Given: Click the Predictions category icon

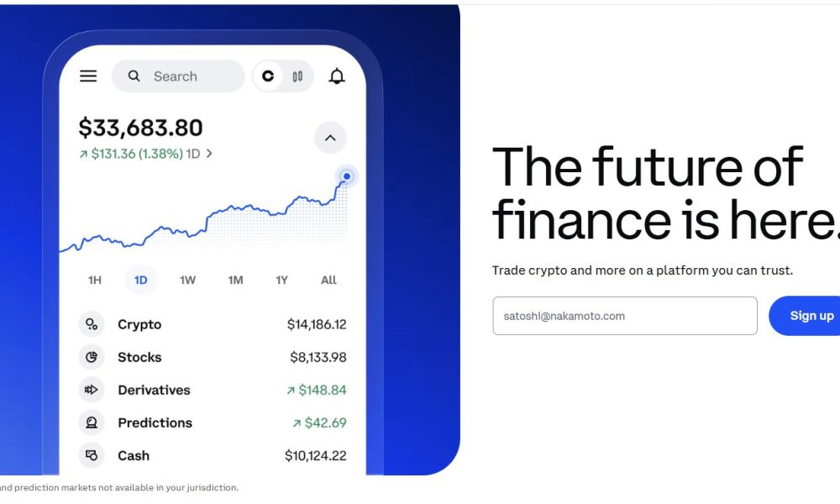Looking at the screenshot, I should coord(92,423).
